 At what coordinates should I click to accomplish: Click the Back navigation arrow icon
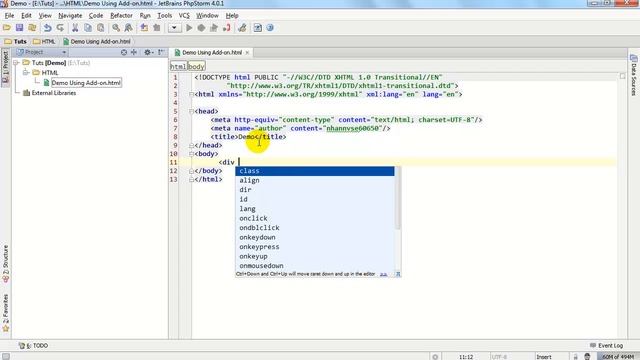pos(144,28)
